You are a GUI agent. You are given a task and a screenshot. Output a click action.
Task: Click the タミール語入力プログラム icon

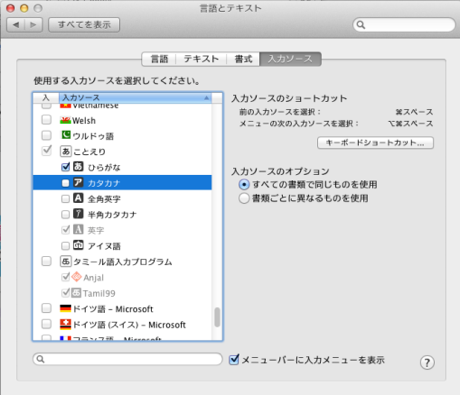click(x=66, y=261)
